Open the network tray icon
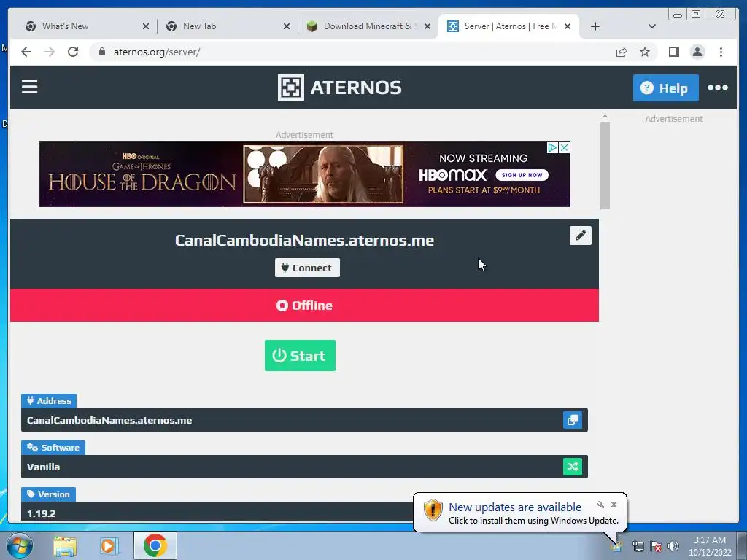747x560 pixels. [x=638, y=546]
